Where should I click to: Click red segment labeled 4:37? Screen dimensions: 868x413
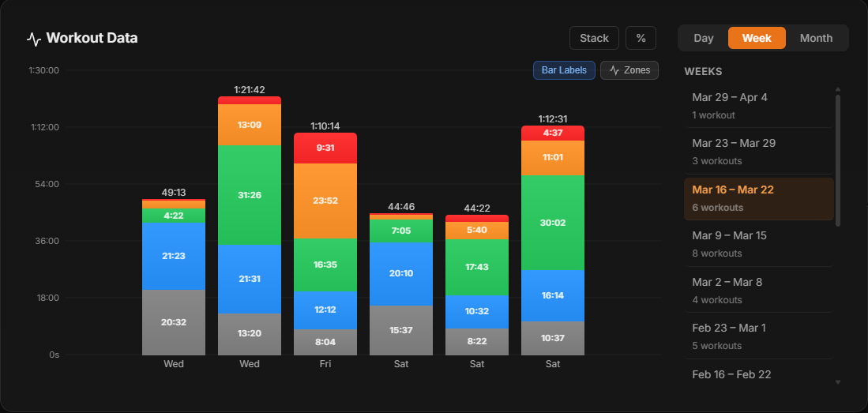click(x=553, y=133)
